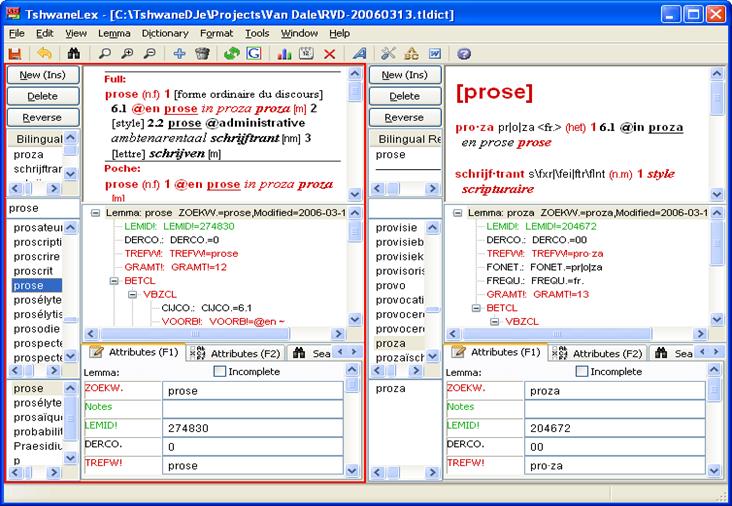
Task: Click the red X toolbar icon
Action: (329, 53)
